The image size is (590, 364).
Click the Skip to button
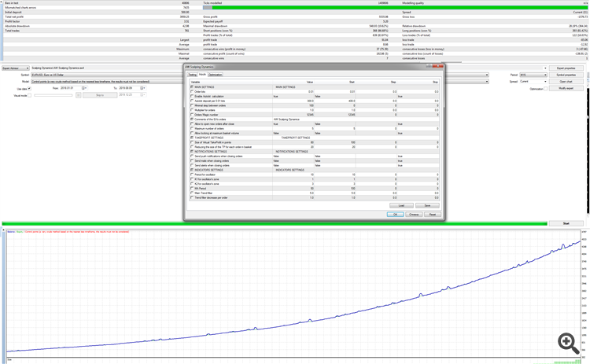click(100, 95)
